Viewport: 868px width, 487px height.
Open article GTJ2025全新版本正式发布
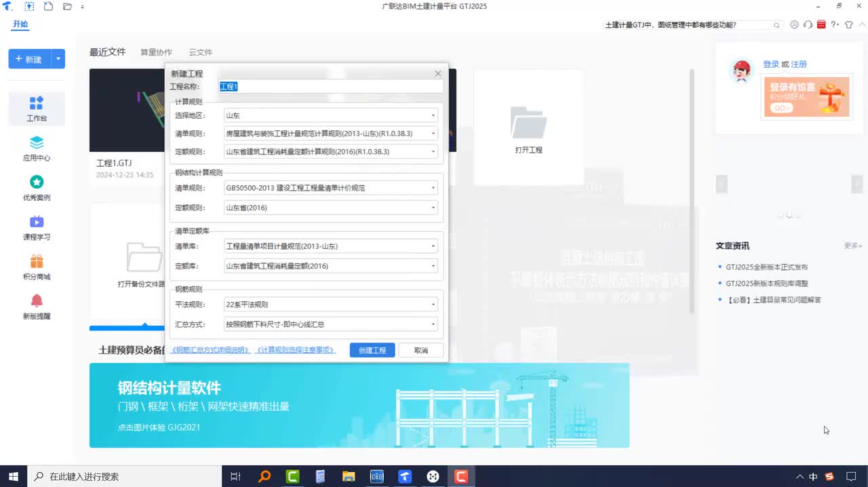767,267
